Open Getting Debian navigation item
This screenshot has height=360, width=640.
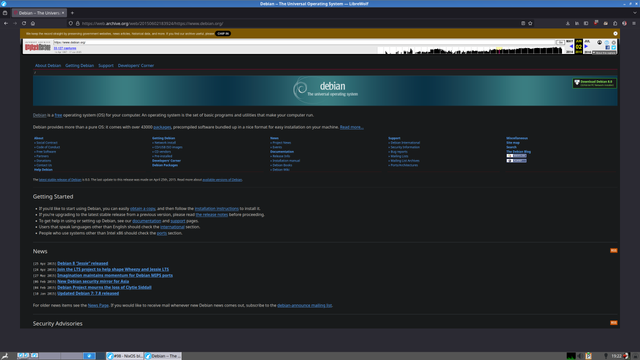[x=80, y=65]
